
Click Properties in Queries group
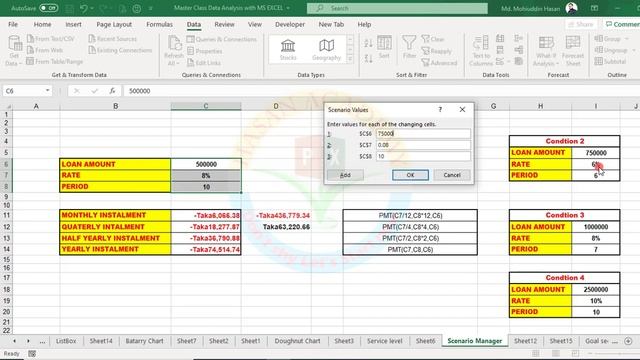(x=204, y=51)
